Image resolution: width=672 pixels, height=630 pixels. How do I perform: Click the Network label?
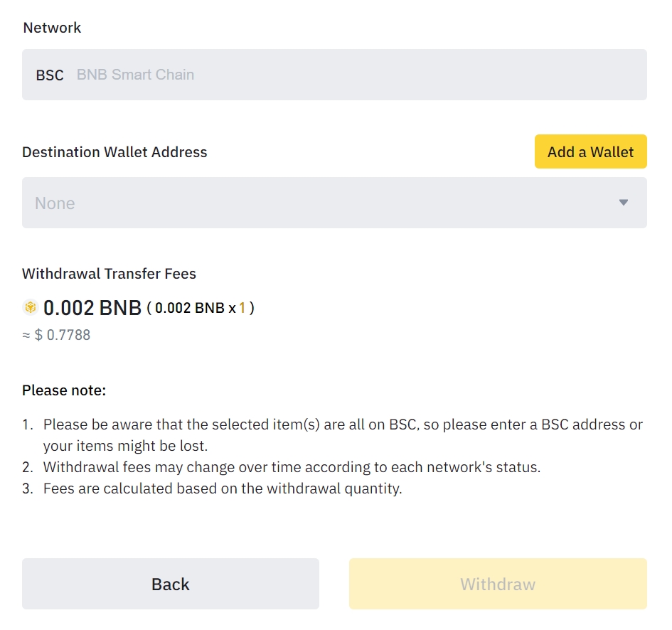point(52,28)
